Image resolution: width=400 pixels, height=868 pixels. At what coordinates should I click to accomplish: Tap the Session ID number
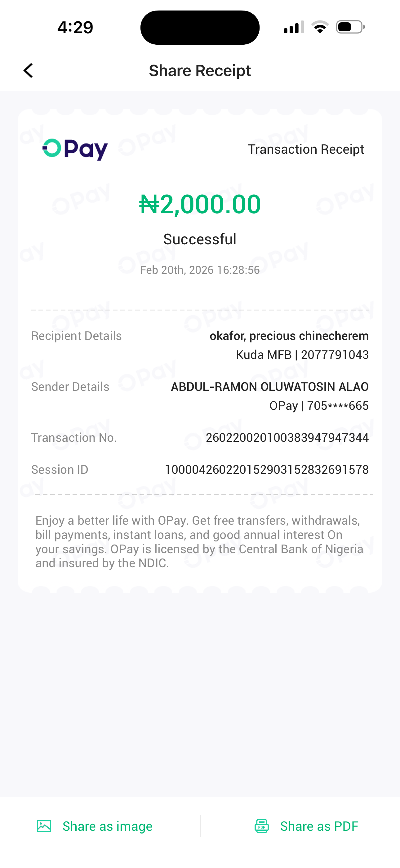click(267, 470)
